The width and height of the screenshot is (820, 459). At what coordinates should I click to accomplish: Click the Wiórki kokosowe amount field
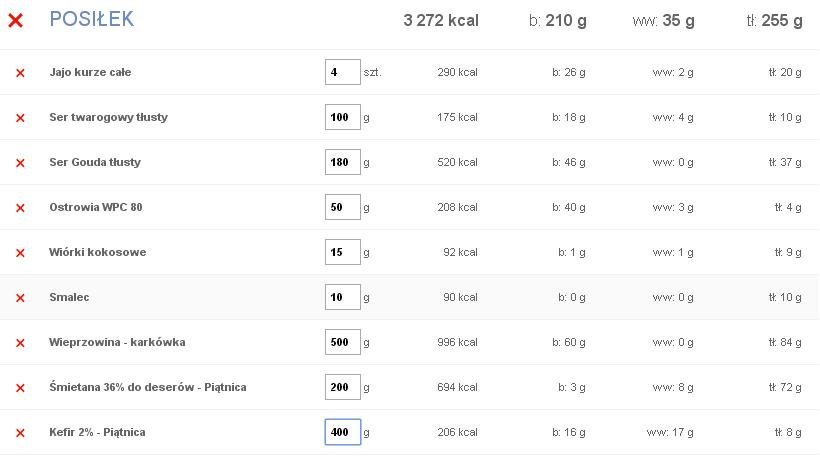click(343, 252)
